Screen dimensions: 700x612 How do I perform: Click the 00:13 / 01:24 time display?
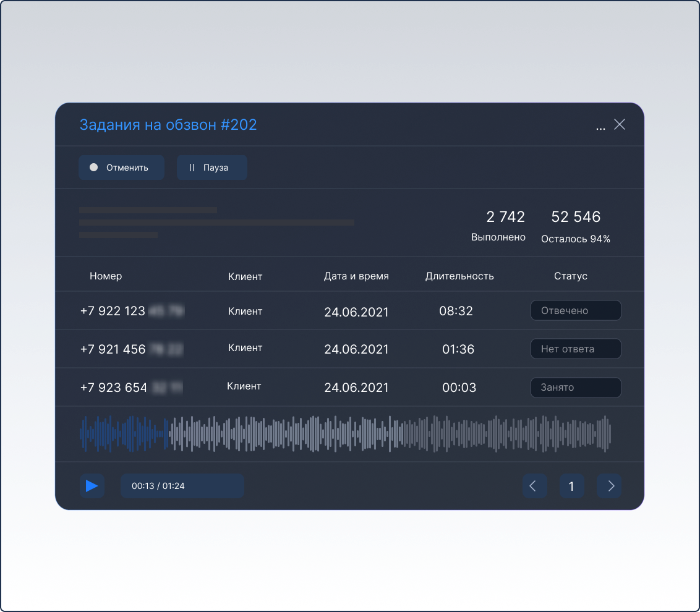[182, 486]
